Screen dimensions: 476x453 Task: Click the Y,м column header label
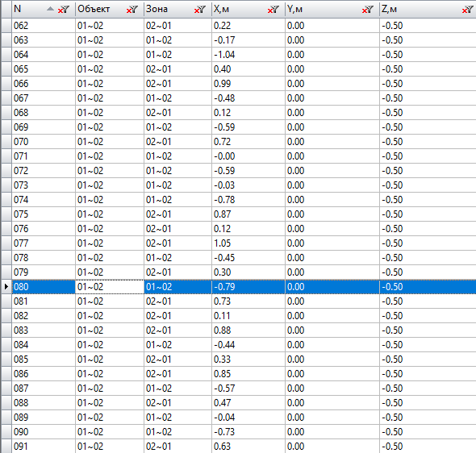tap(294, 9)
